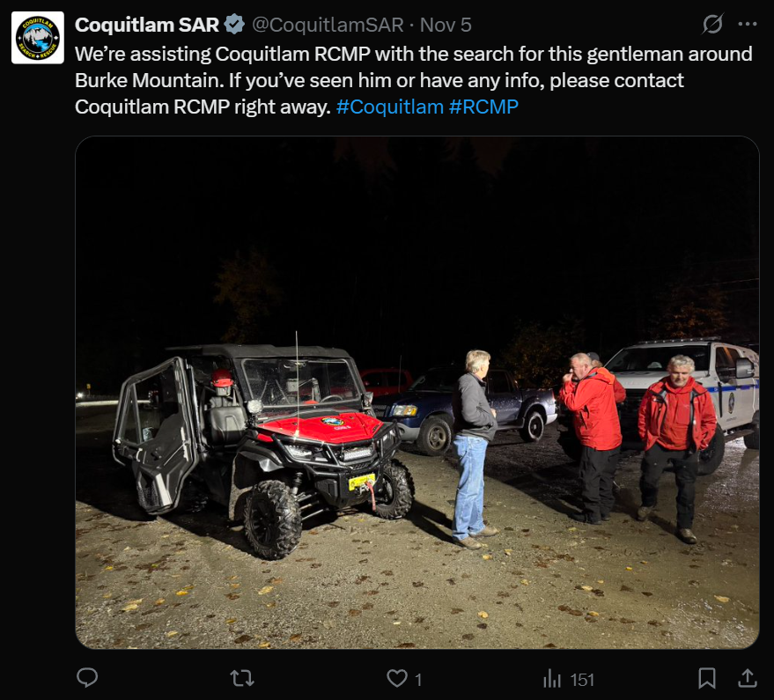774x700 pixels.
Task: Bookmark this Coquitlam SAR post
Action: coord(706,677)
